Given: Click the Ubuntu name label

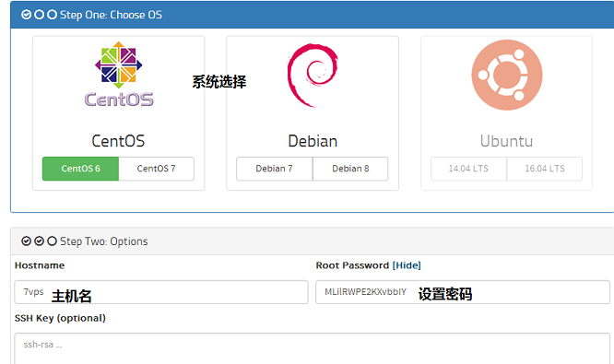Looking at the screenshot, I should [x=506, y=141].
